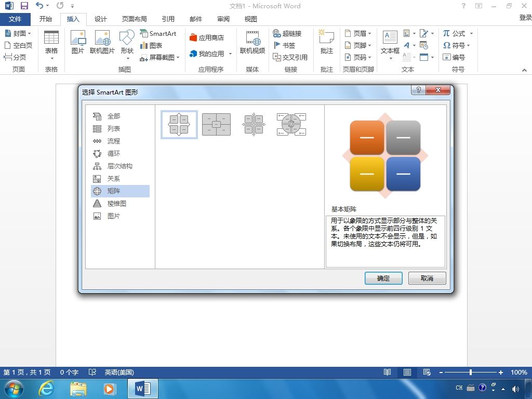Click the 英语(美国) language indicator
This screenshot has height=399, width=532.
coord(119,372)
